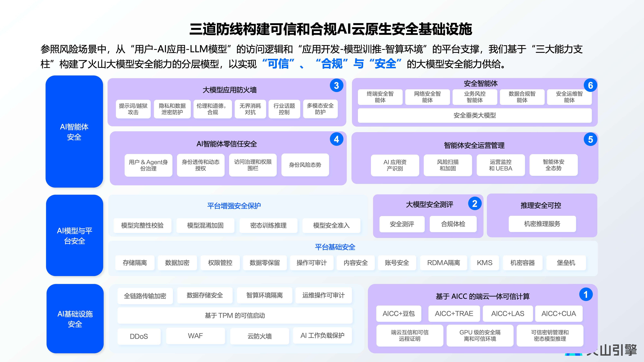Click the "AICC+TRAE" box

(x=454, y=314)
